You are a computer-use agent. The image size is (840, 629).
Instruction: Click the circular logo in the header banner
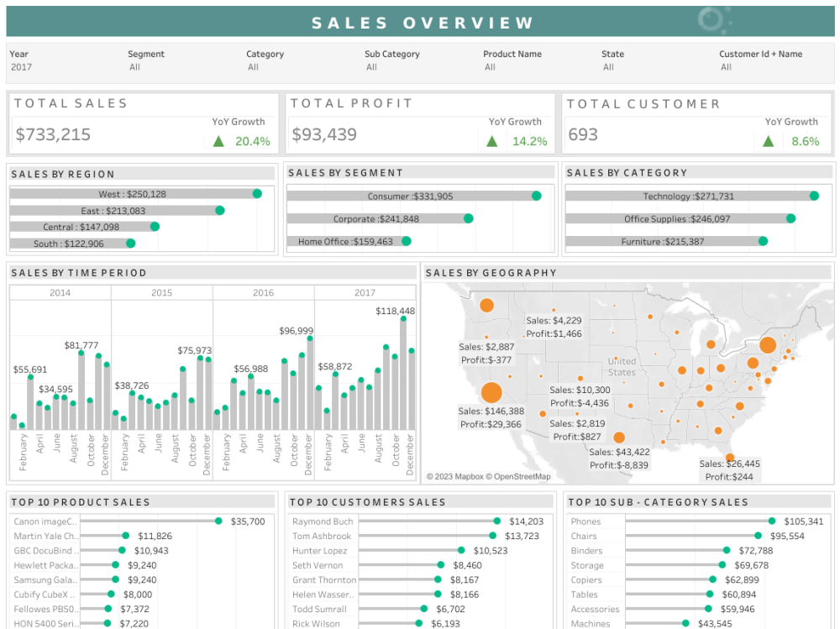710,20
